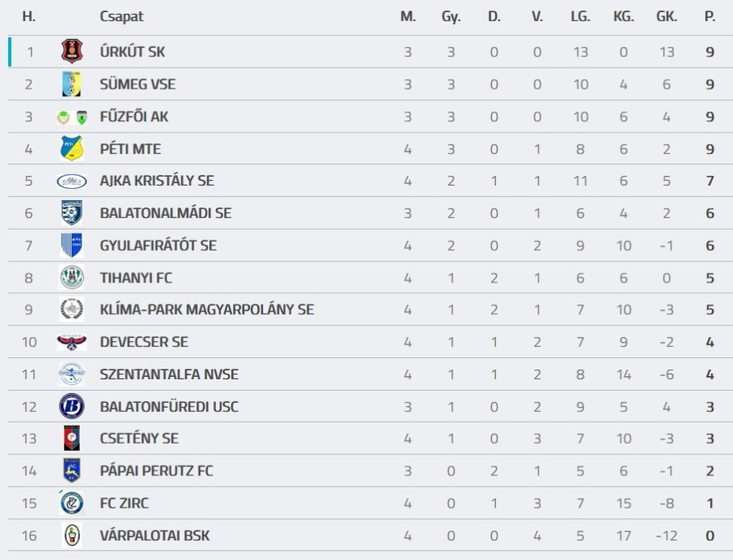Click the Úrkút SK team crest
This screenshot has height=560, width=733.
click(x=72, y=51)
